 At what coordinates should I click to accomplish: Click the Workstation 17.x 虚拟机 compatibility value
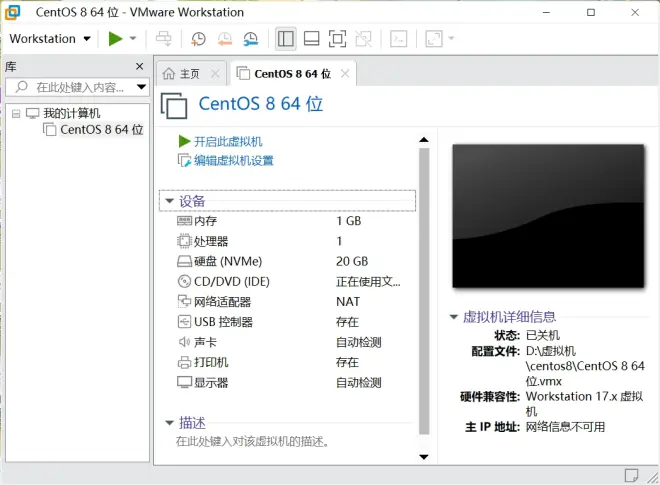(584, 403)
